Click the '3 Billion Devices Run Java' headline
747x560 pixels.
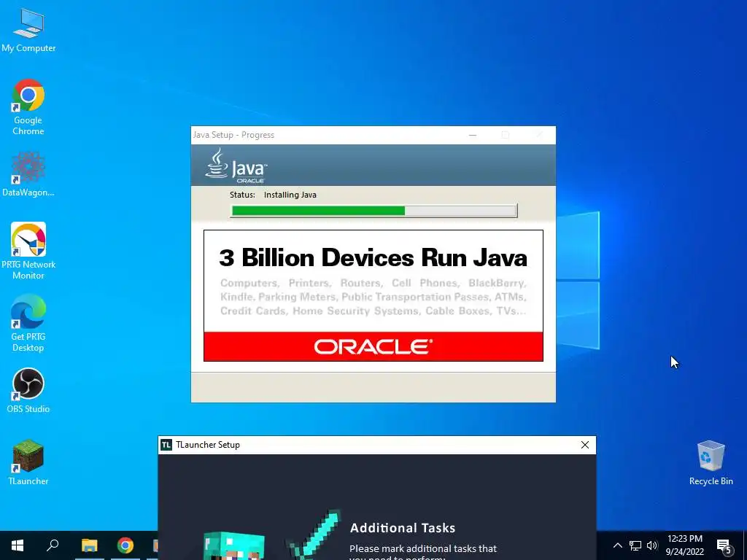[x=373, y=257]
